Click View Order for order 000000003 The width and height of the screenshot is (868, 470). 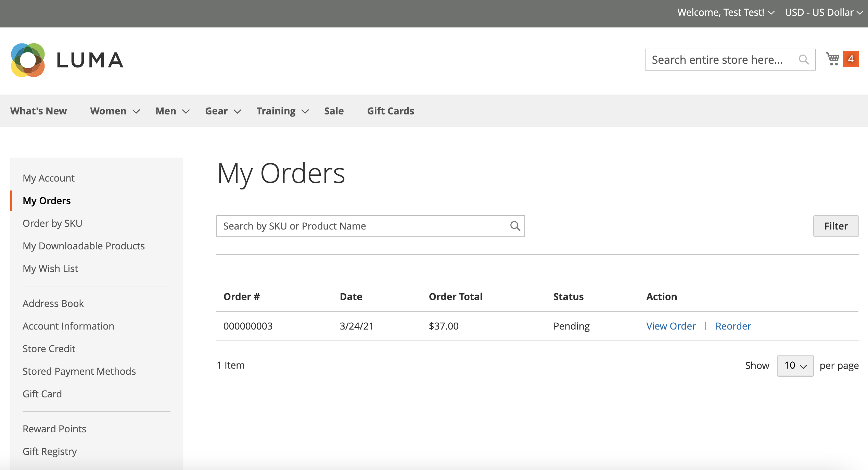[671, 326]
